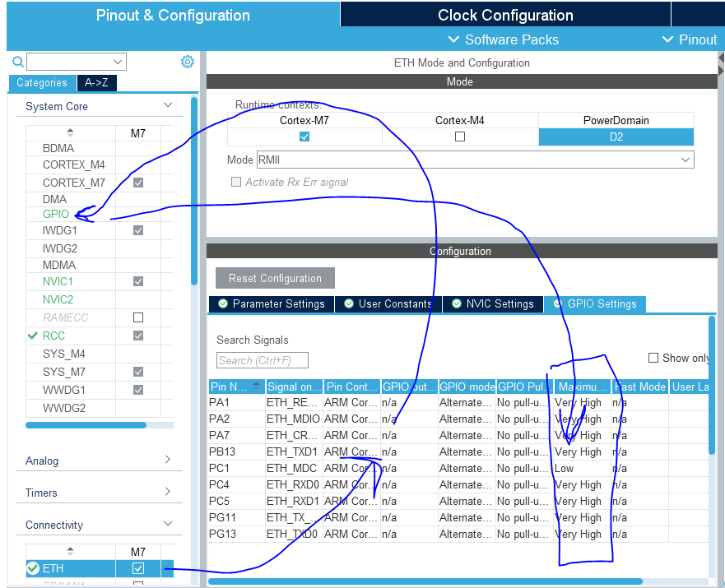Click the sort arrows icon in the Connectivity table
The image size is (725, 588).
[x=70, y=551]
